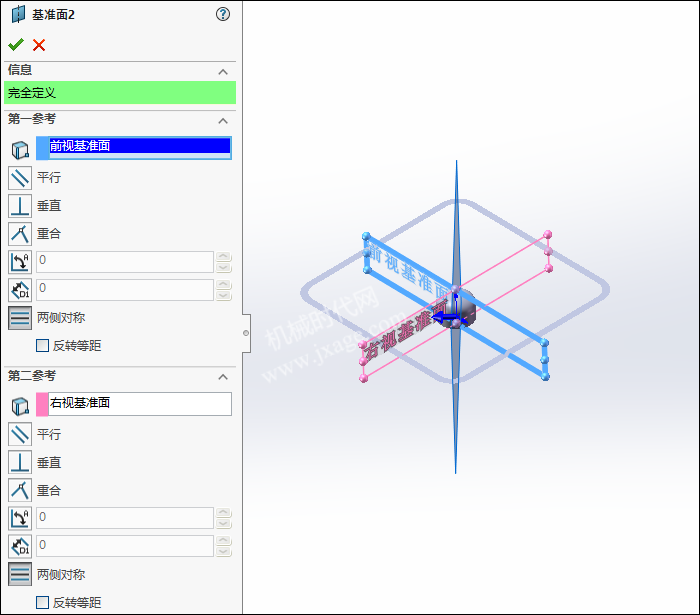
Task: Toggle the offset distance option in second reference
Action: 20,547
